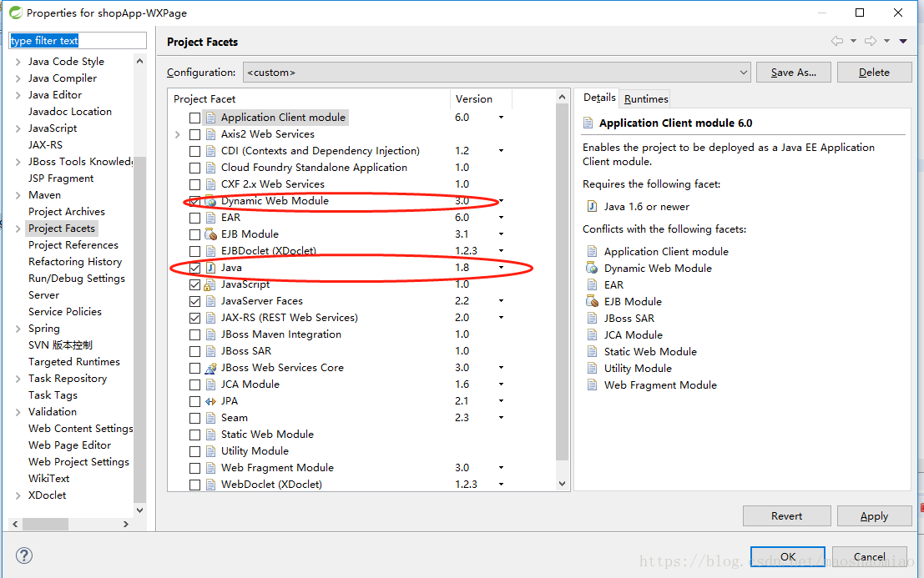Viewport: 924px width, 578px height.
Task: Uncheck the Java facet checkbox
Action: [194, 268]
